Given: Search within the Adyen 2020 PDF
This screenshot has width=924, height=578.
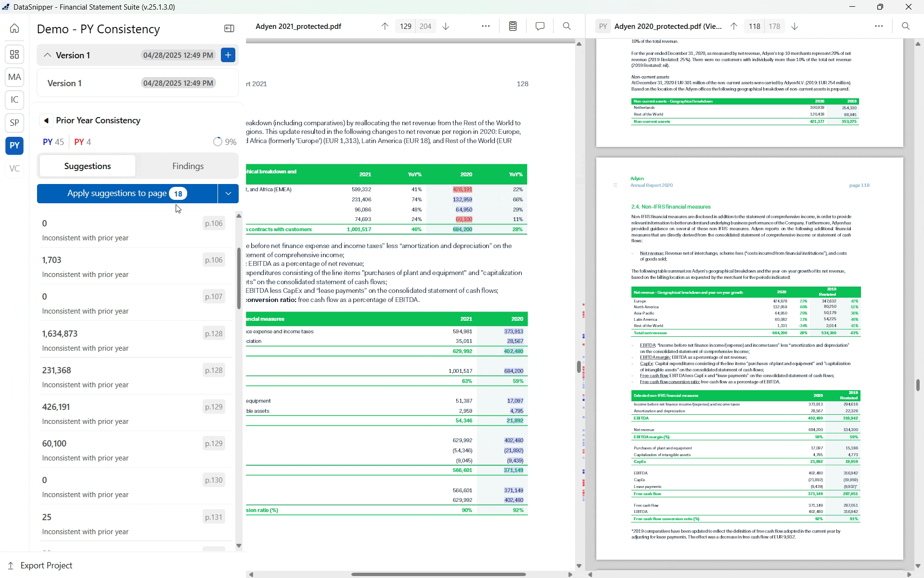Looking at the screenshot, I should 906,26.
